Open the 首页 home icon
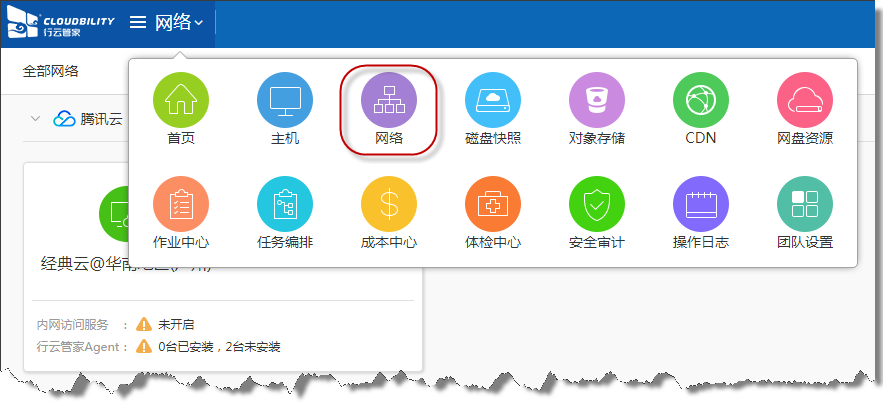Image resolution: width=883 pixels, height=403 pixels. point(181,101)
